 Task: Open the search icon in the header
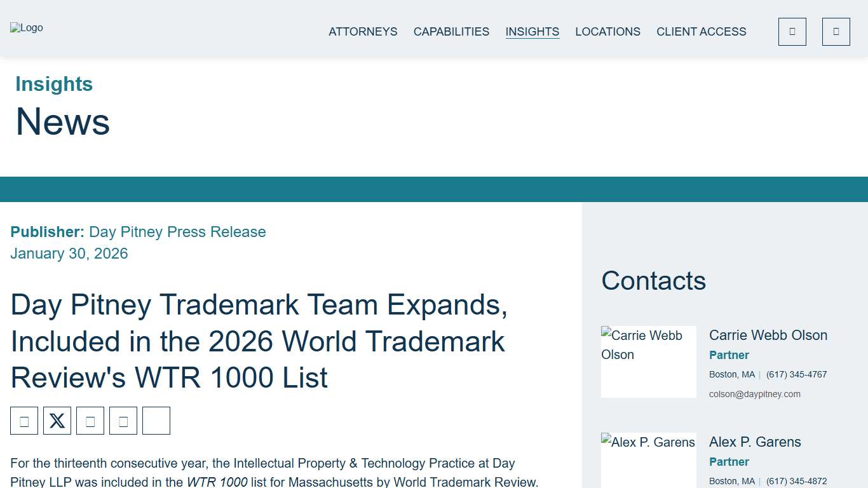coord(792,31)
